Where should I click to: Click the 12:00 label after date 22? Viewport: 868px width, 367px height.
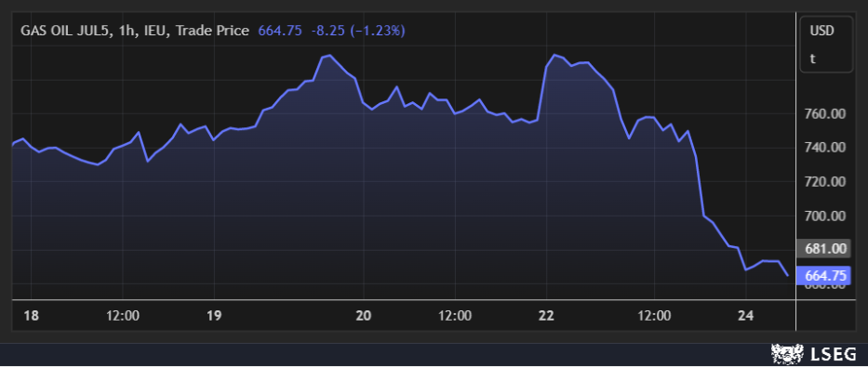tap(654, 316)
